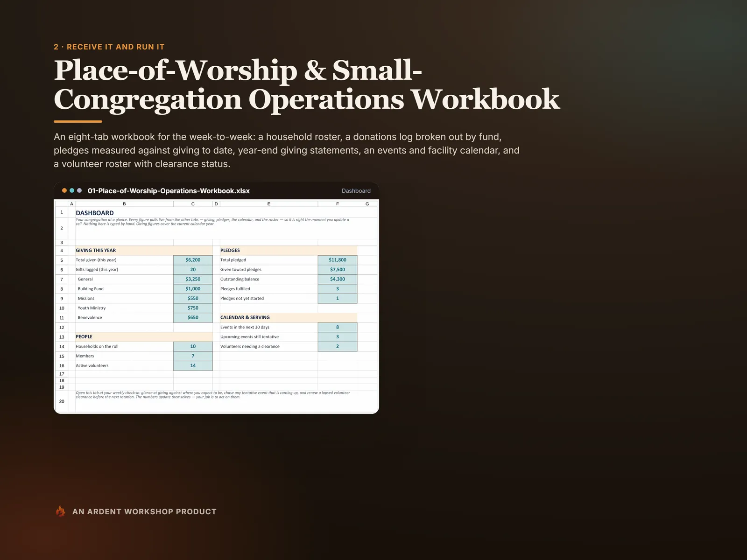747x560 pixels.
Task: Select Events in the next 30 days value
Action: [x=338, y=327]
